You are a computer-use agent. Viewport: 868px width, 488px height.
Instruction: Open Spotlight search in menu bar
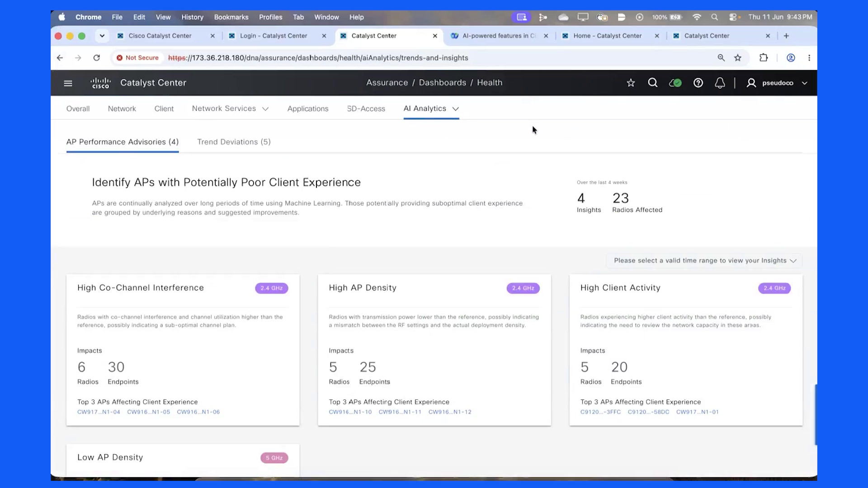tap(714, 17)
